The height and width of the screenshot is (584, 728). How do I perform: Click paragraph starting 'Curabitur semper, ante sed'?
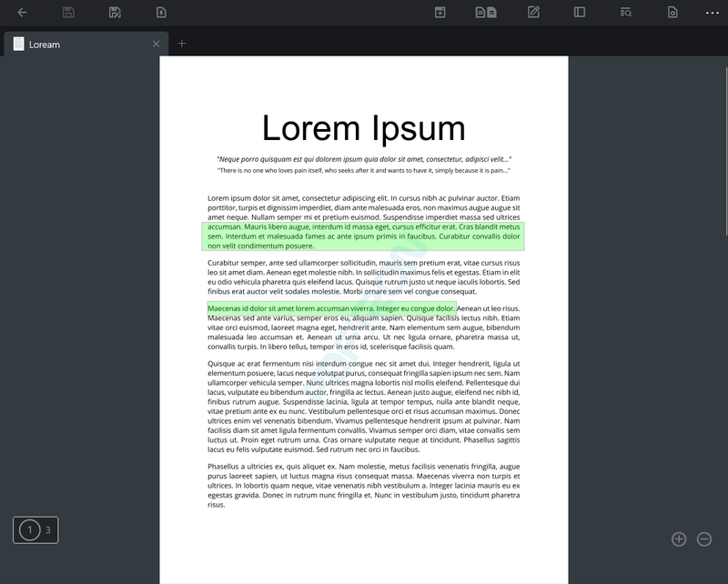pos(363,277)
